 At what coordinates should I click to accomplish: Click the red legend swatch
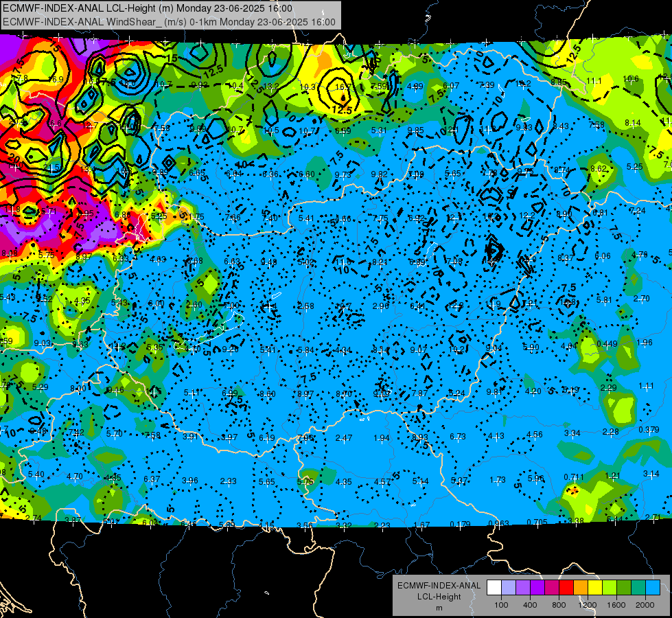(566, 588)
